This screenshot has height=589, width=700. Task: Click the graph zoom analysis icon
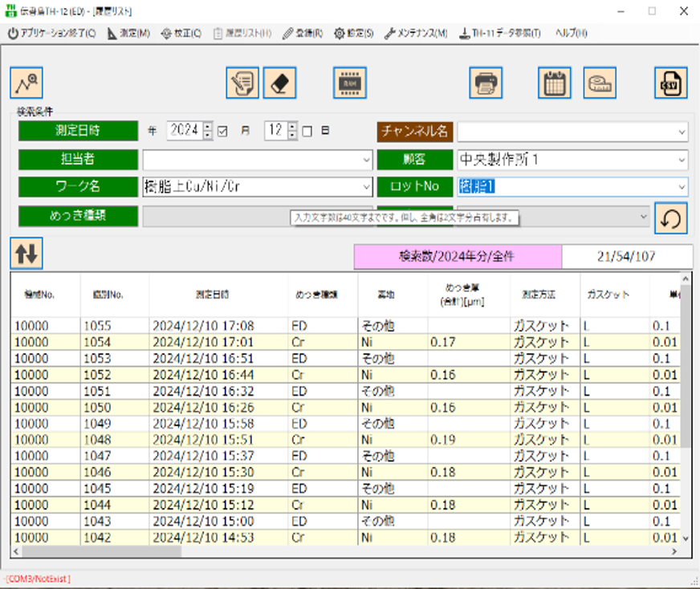click(x=26, y=83)
